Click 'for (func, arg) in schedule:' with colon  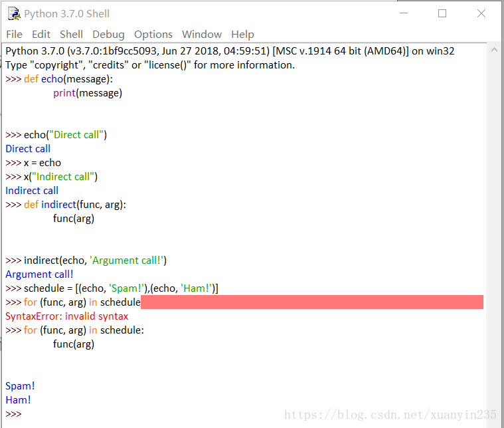tap(84, 330)
